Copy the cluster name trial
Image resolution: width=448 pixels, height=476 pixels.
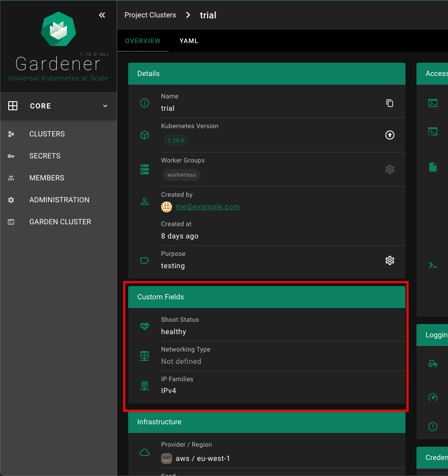tap(389, 103)
